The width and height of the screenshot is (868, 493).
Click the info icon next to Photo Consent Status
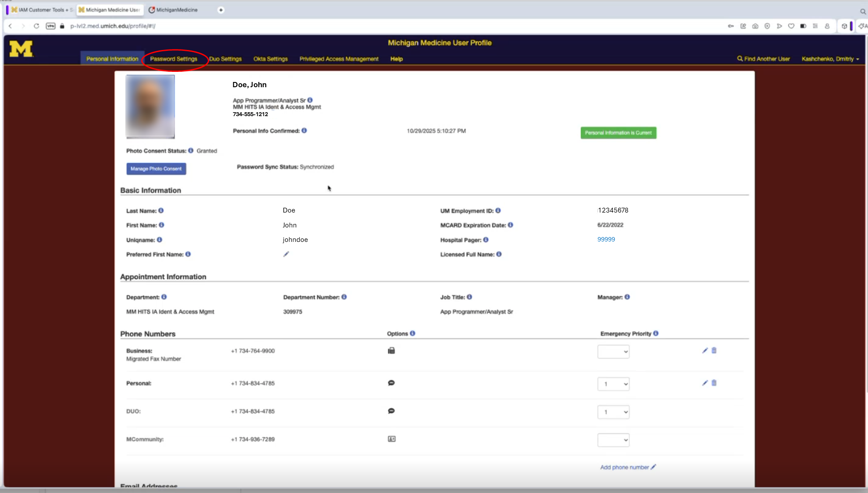tap(191, 151)
